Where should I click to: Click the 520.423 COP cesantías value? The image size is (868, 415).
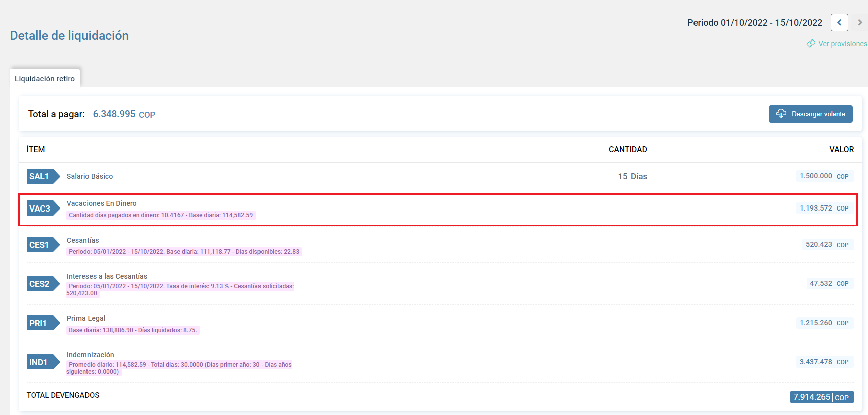(x=828, y=245)
